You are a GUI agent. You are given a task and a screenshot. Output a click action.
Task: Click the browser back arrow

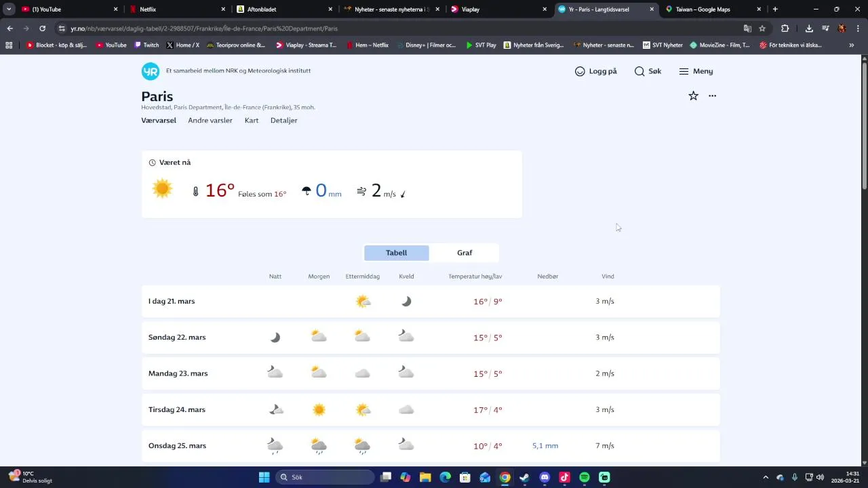pyautogui.click(x=9, y=28)
